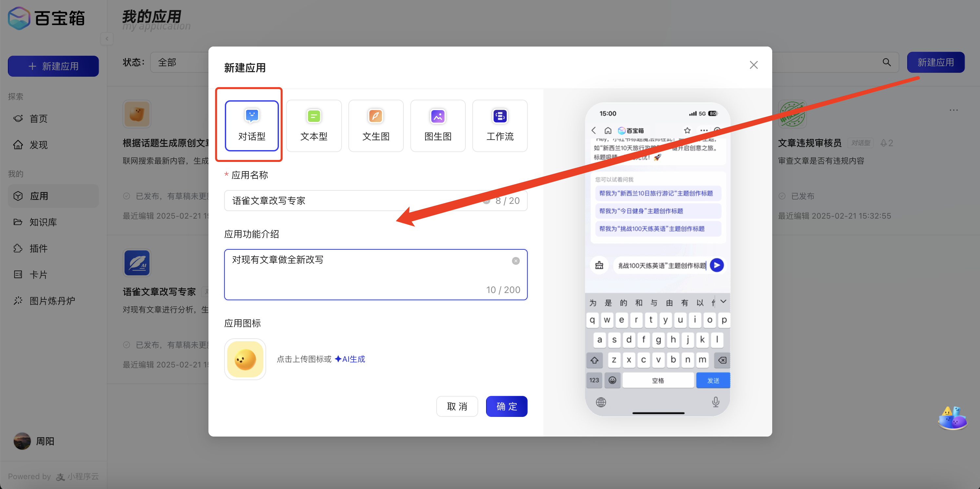This screenshot has height=489, width=980.
Task: Select the 对话型 application type
Action: point(251,126)
